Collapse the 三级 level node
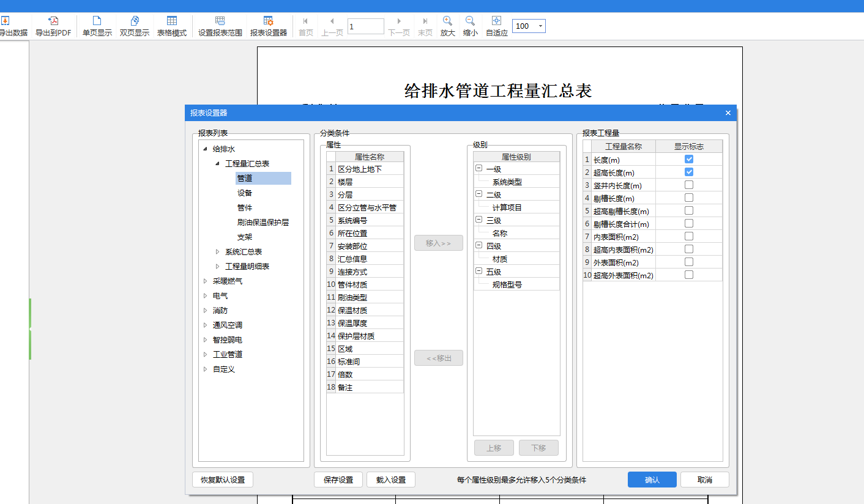Image resolution: width=864 pixels, height=504 pixels. click(x=479, y=220)
